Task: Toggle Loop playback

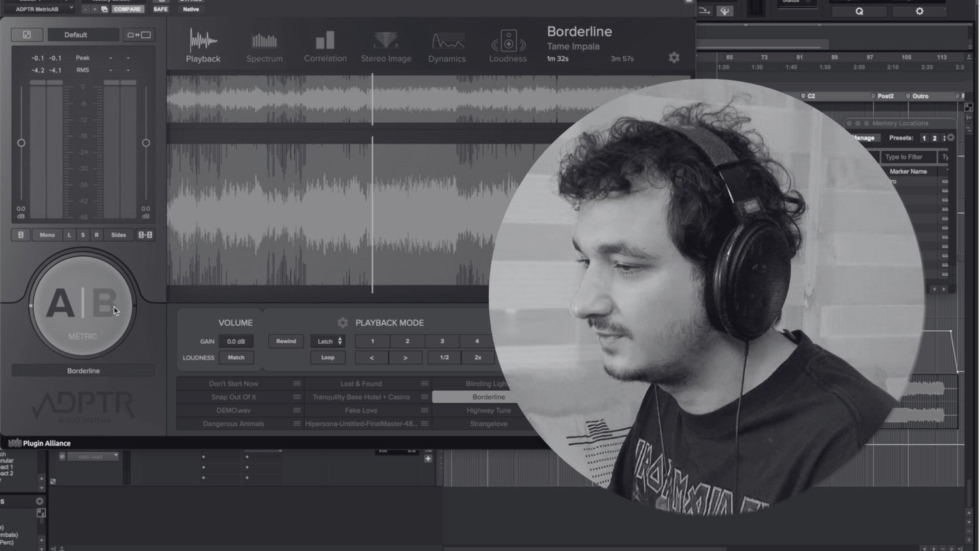Action: (x=327, y=358)
